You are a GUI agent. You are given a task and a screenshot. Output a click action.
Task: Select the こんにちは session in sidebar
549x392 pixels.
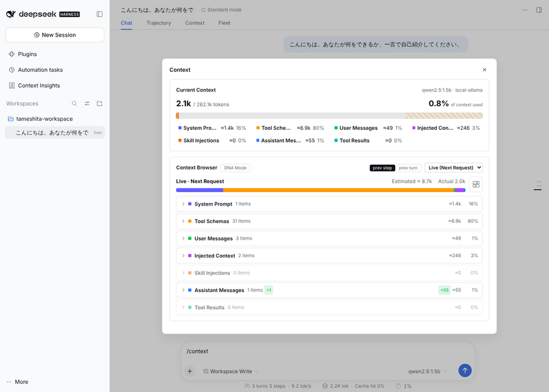point(55,133)
